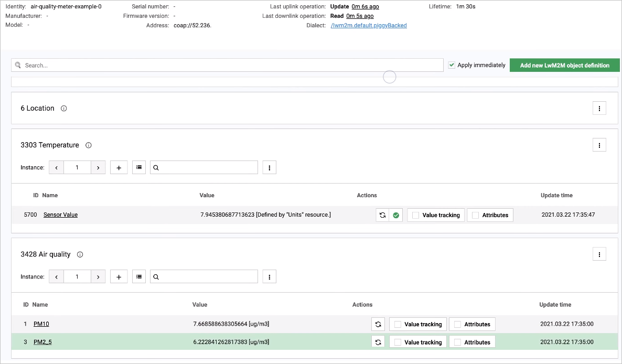Open PM10 resource link
The image size is (622, 364).
point(41,324)
